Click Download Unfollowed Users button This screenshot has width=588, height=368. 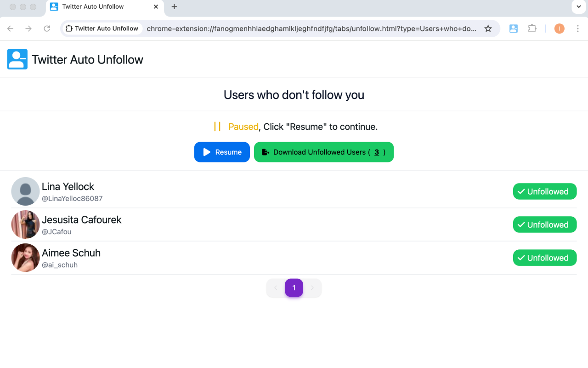tap(324, 152)
